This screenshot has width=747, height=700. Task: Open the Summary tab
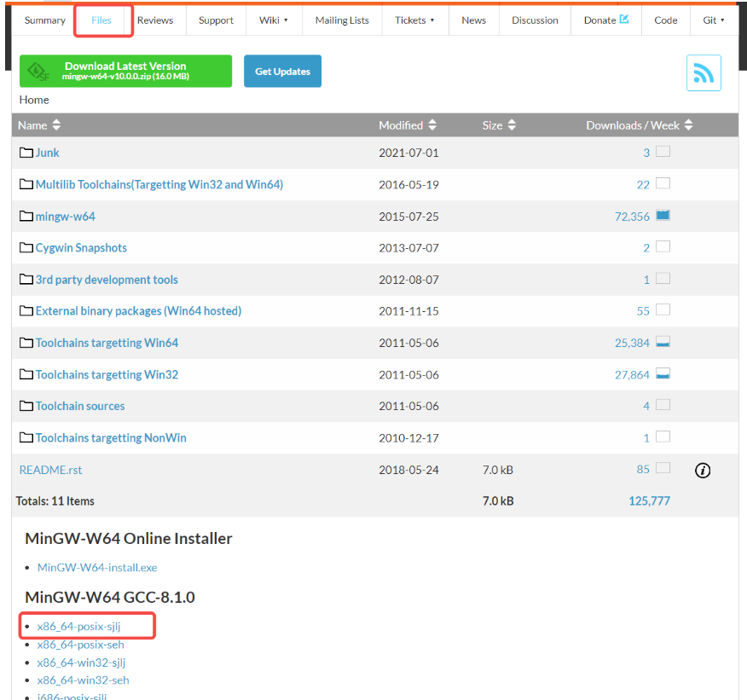pyautogui.click(x=45, y=20)
